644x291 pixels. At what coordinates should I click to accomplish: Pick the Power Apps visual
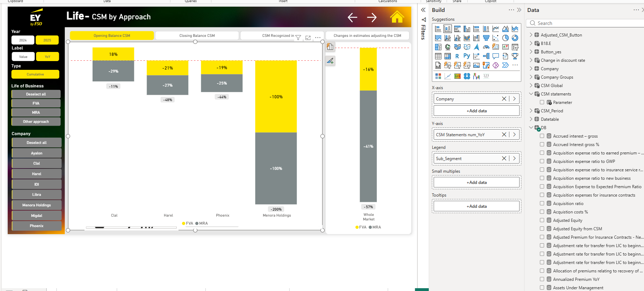coord(495,65)
